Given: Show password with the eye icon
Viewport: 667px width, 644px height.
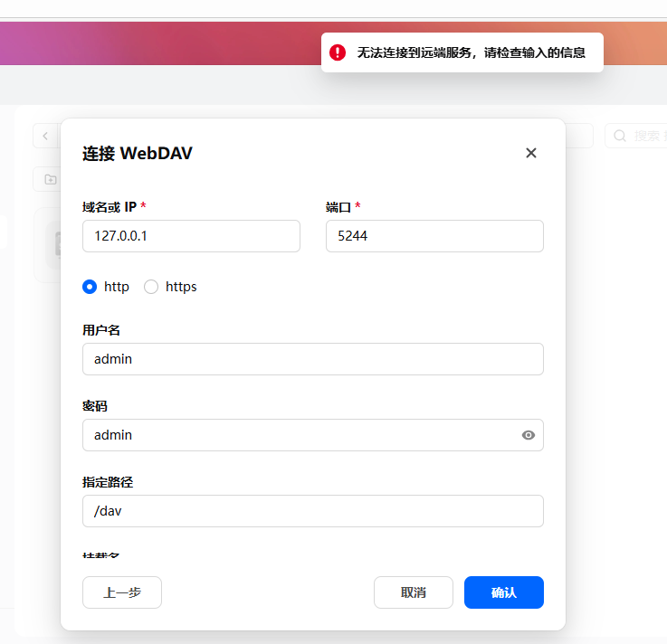Looking at the screenshot, I should coord(528,435).
